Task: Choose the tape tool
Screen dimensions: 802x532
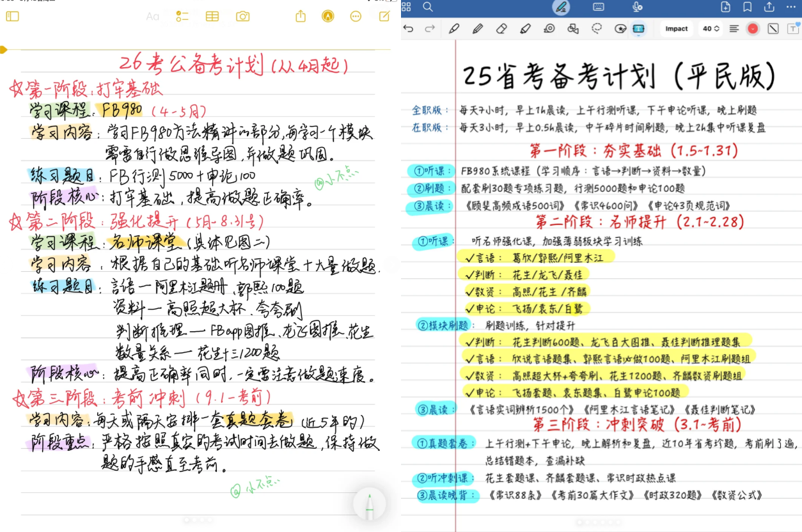Action: pyautogui.click(x=549, y=28)
